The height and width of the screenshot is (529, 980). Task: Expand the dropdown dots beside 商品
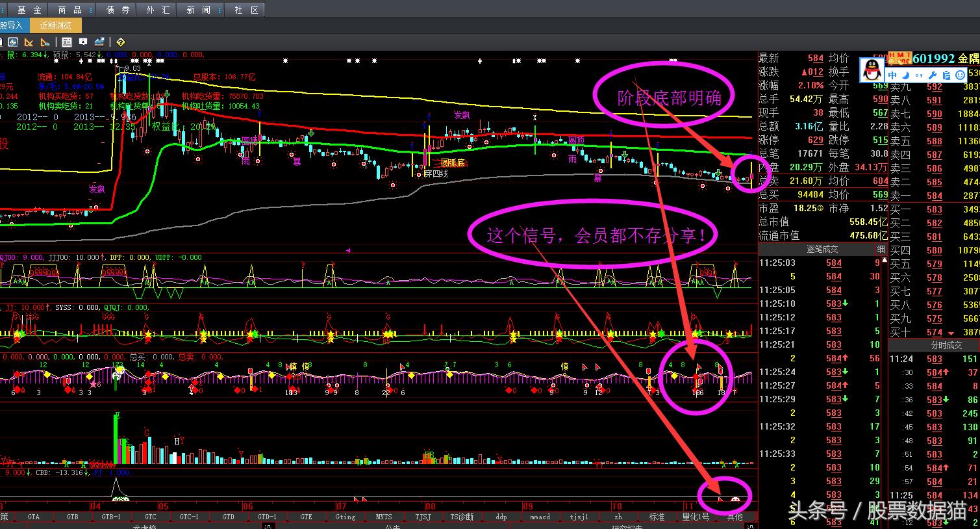point(90,10)
